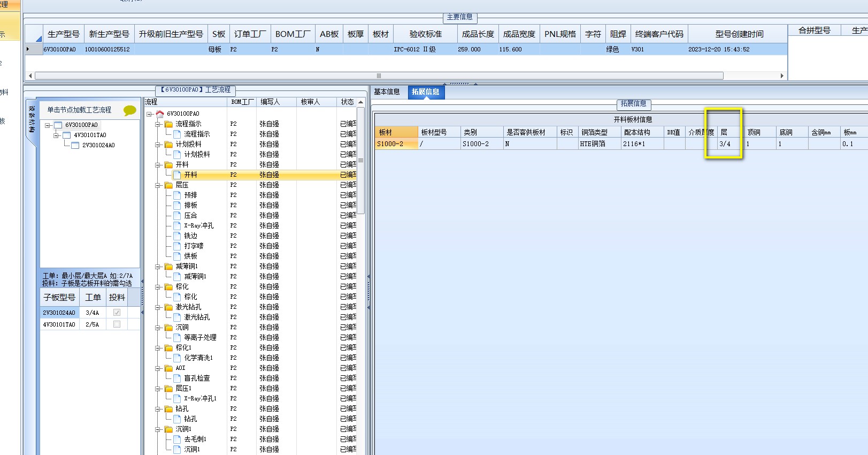
Task: Click the document icon beside 预排
Action: (177, 195)
